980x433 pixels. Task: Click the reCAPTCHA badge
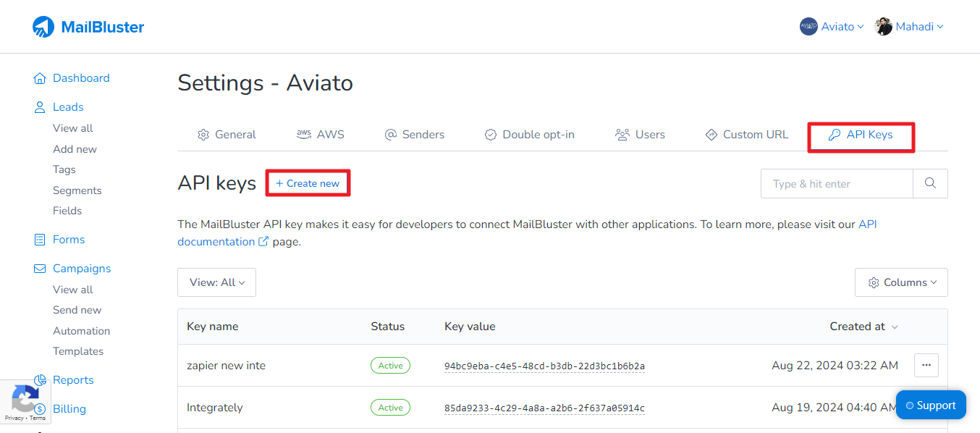click(25, 402)
